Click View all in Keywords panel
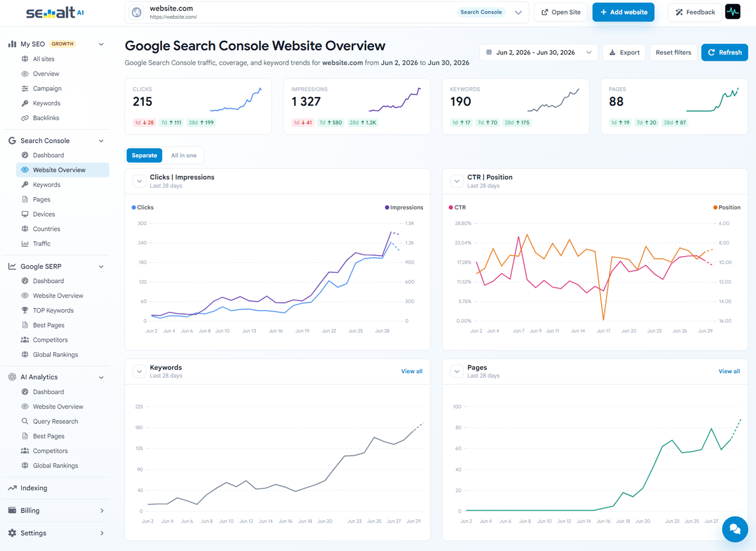756x551 pixels. pyautogui.click(x=412, y=371)
